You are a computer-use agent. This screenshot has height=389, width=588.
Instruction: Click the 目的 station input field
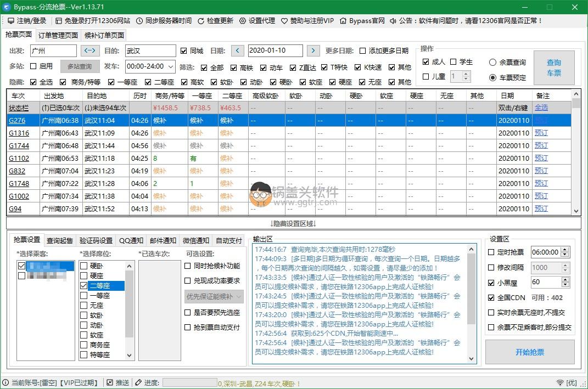point(150,50)
